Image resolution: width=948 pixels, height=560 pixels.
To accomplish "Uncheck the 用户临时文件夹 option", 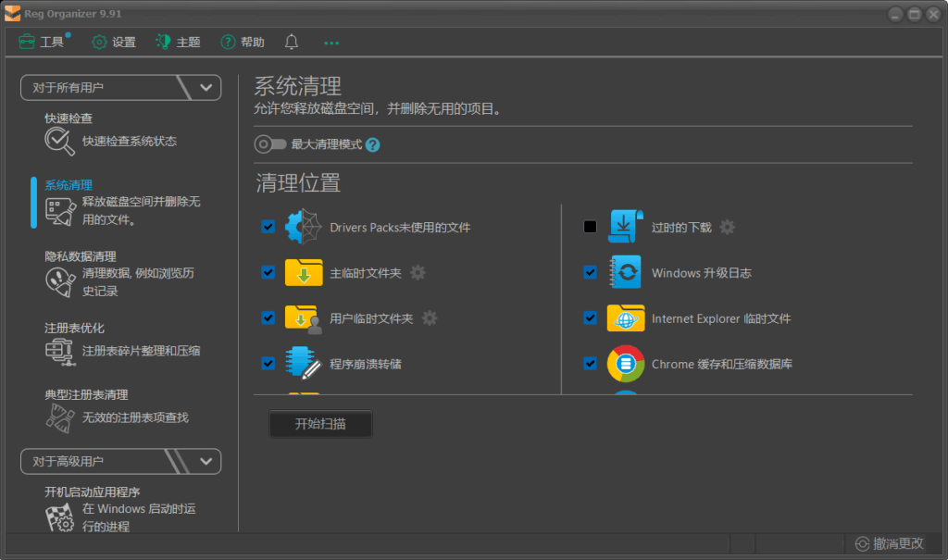I will pos(268,318).
